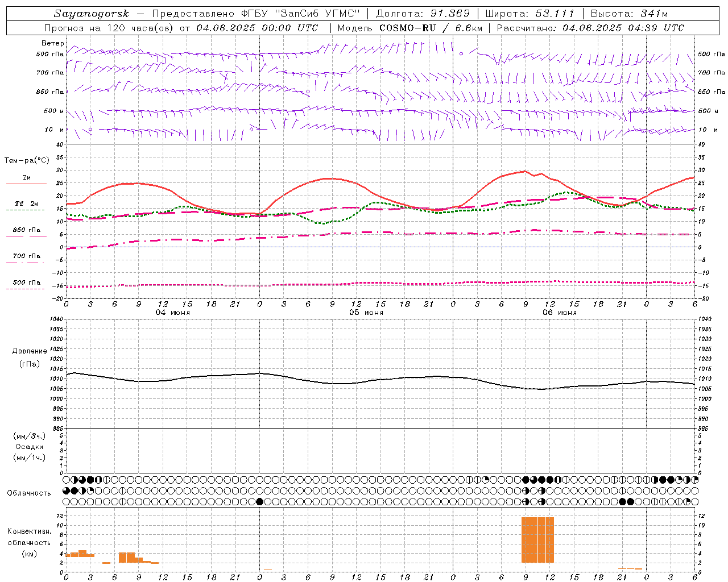Image resolution: width=728 pixels, height=582 pixels.
Task: Click the "Осадки" precipitation label
Action: tap(29, 447)
